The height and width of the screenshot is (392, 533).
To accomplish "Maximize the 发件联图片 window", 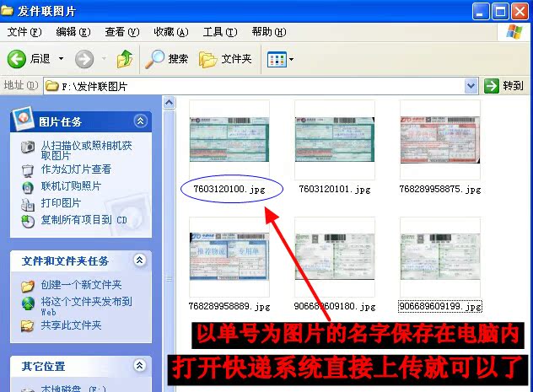I will (x=500, y=12).
